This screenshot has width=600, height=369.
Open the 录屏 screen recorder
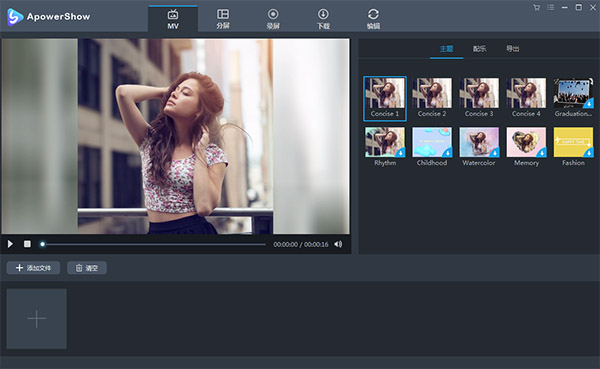(273, 19)
